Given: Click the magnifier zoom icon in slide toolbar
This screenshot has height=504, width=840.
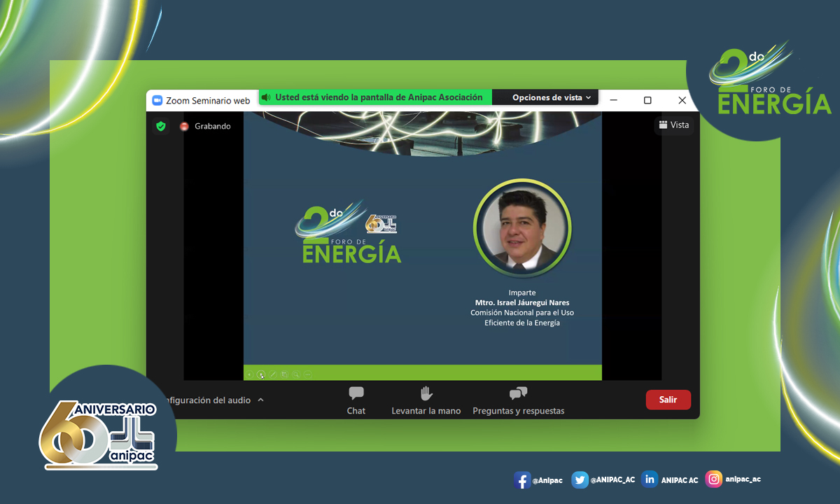Looking at the screenshot, I should coord(296,374).
